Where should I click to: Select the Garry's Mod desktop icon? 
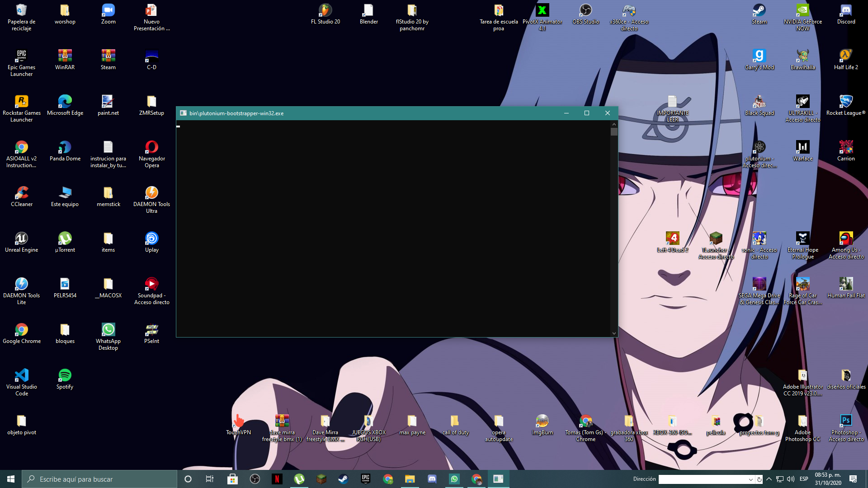click(759, 59)
